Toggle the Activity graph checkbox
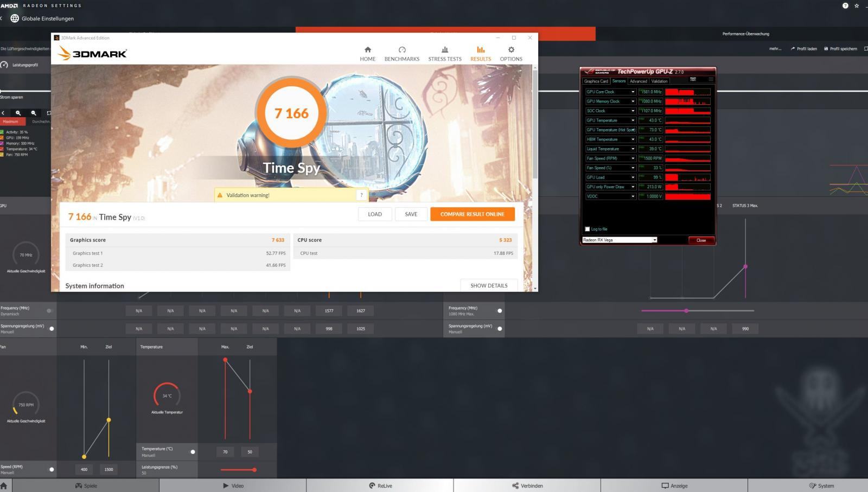Image resolution: width=868 pixels, height=492 pixels. pyautogui.click(x=2, y=132)
